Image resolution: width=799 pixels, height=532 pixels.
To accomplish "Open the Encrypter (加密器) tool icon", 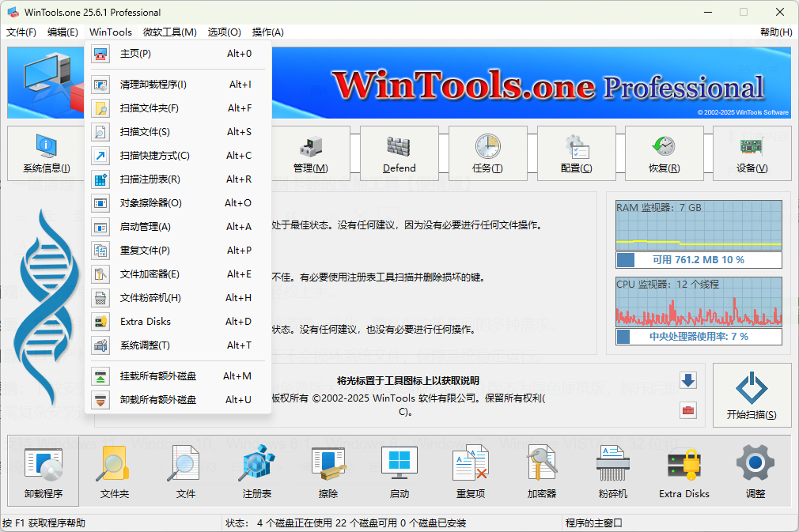I will tap(542, 472).
